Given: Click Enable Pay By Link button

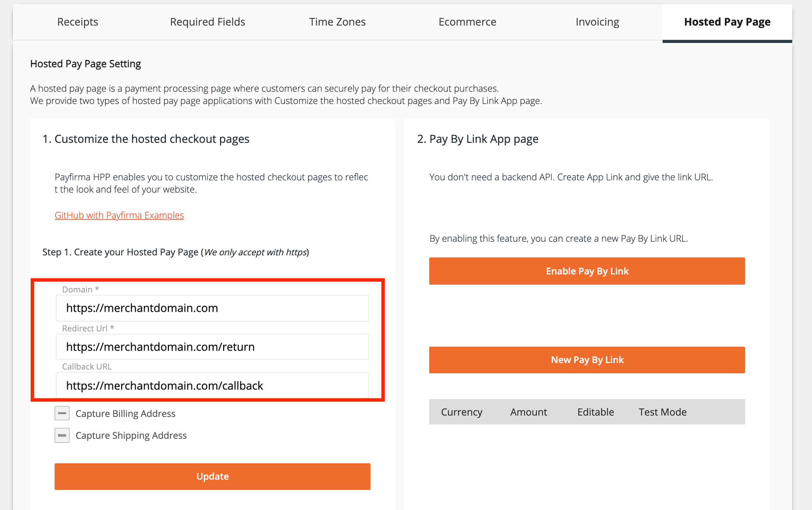Looking at the screenshot, I should [x=587, y=271].
